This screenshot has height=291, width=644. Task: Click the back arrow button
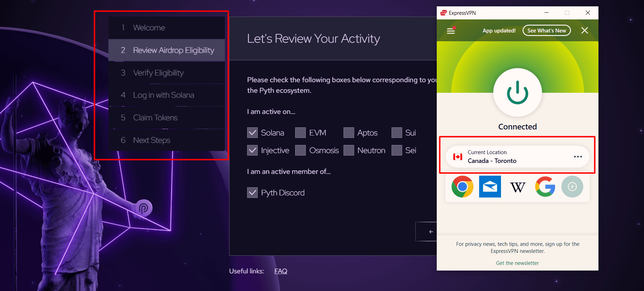click(x=430, y=232)
